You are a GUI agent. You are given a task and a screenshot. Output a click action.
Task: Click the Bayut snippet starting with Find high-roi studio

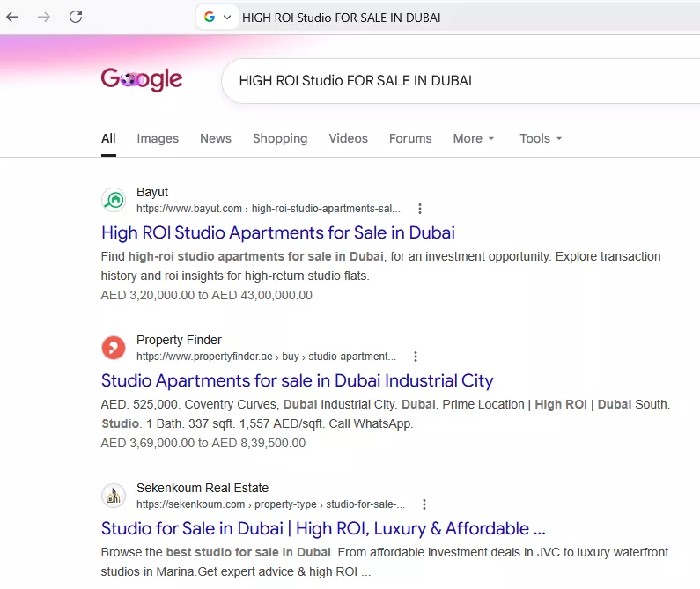point(380,266)
